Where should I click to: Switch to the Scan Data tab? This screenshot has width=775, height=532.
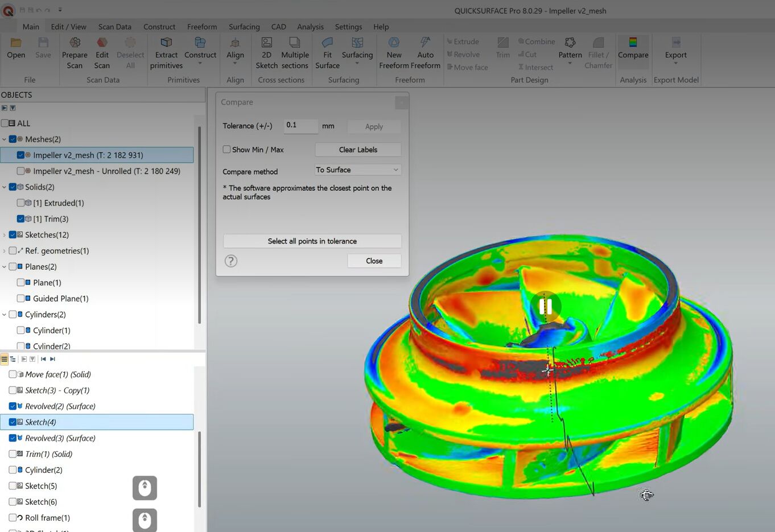[114, 27]
